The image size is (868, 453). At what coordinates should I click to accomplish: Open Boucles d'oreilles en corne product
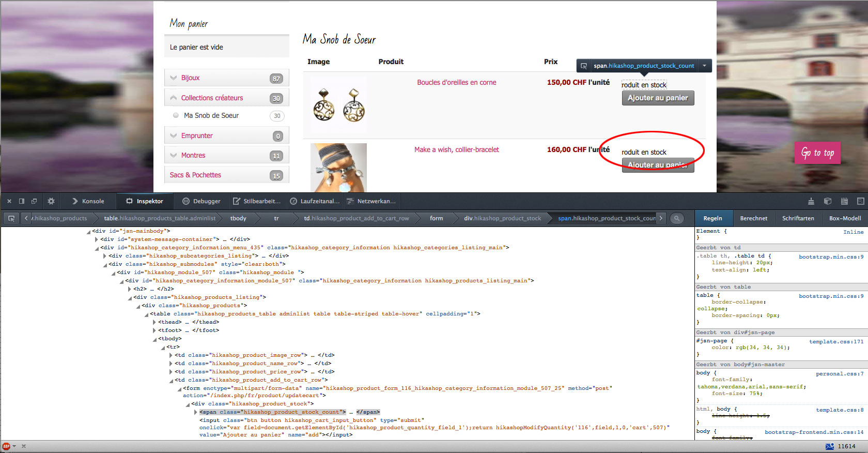point(457,82)
